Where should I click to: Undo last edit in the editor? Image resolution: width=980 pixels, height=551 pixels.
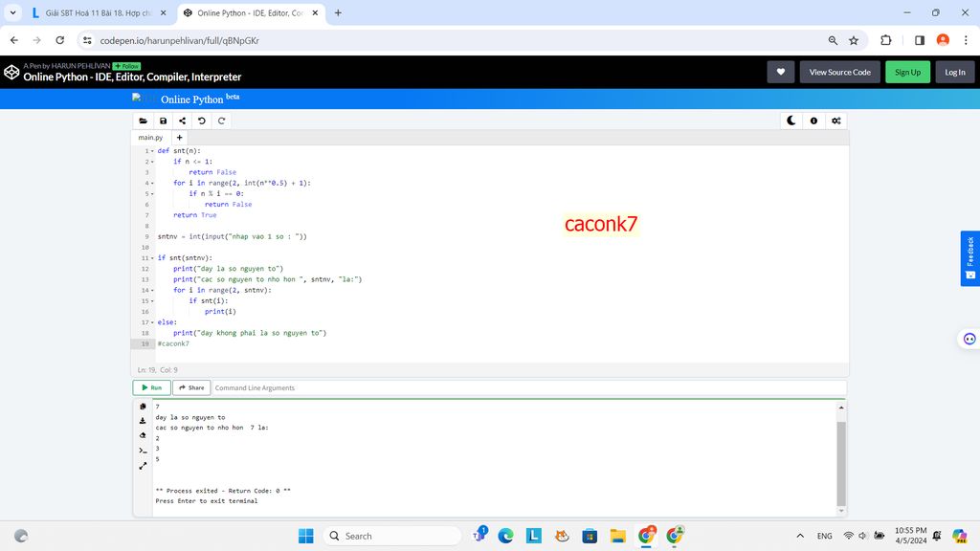coord(202,121)
